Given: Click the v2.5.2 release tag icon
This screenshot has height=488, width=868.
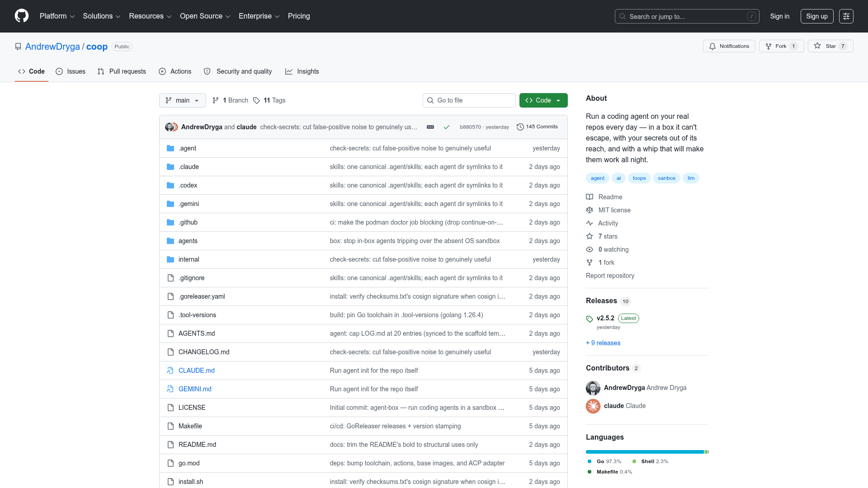Looking at the screenshot, I should (590, 319).
